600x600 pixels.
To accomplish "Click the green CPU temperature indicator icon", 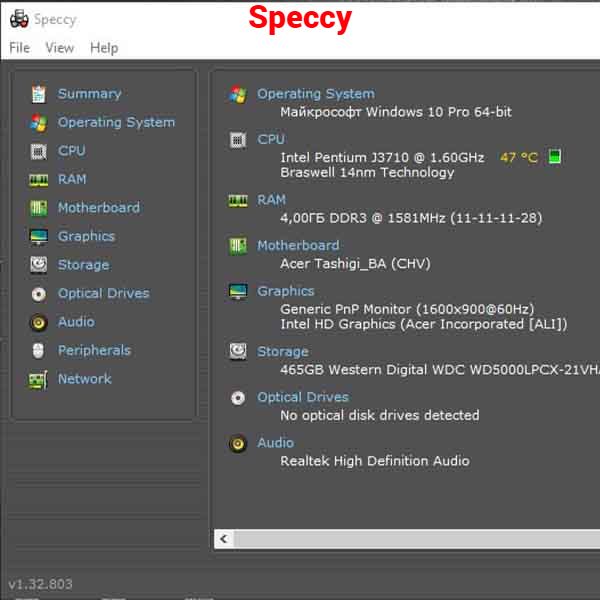I will coord(555,157).
